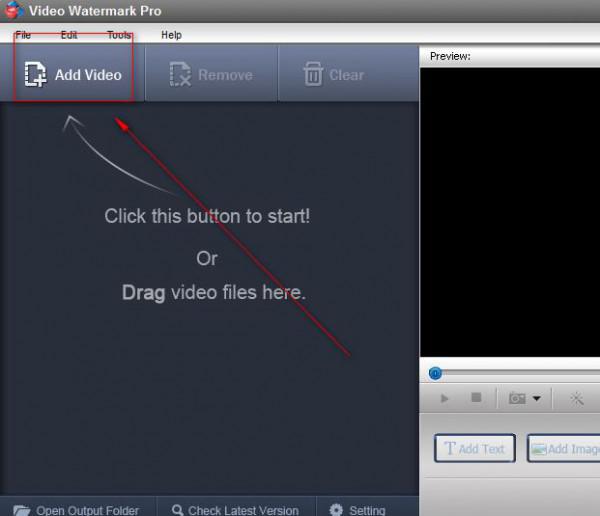Stop playback with the square stop button
This screenshot has width=600, height=516.
[476, 398]
